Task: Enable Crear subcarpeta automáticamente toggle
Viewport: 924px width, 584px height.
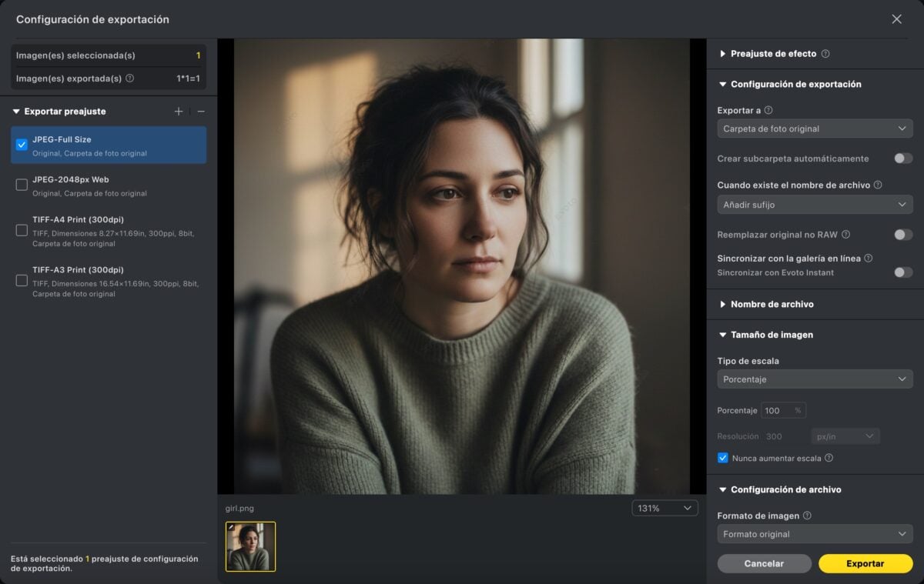Action: (x=902, y=159)
